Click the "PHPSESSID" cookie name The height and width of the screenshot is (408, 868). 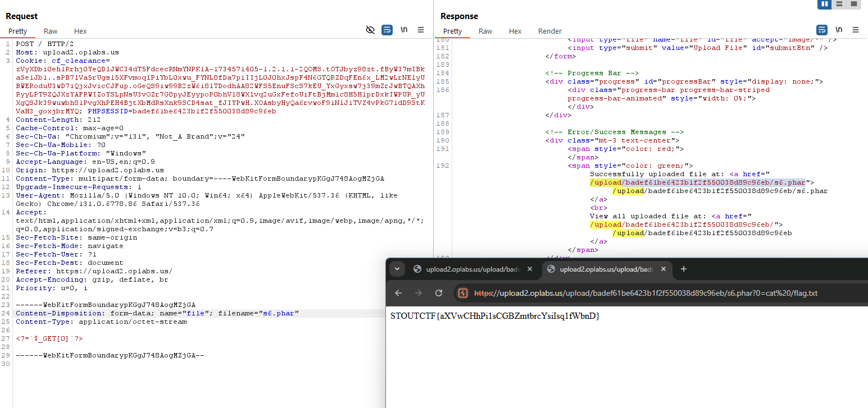point(108,111)
